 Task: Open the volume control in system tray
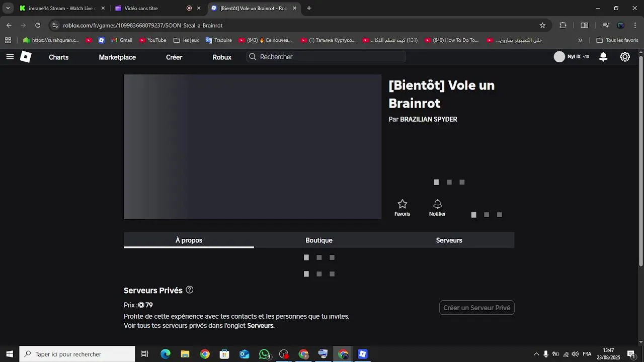[x=575, y=354]
